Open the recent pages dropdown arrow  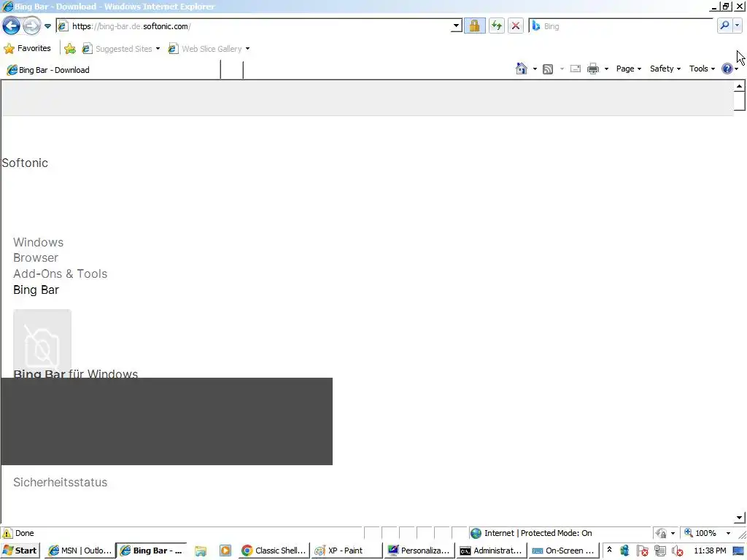47,26
